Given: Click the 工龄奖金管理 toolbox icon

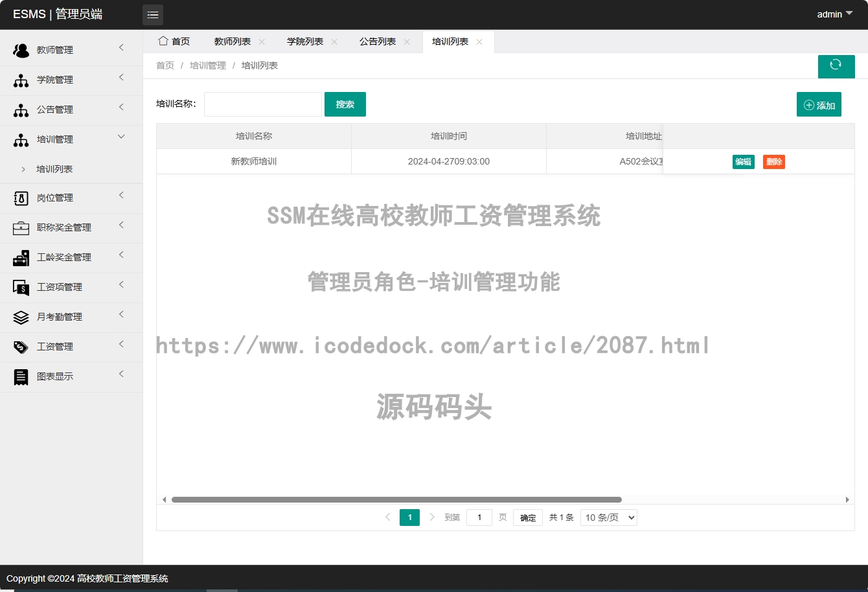Looking at the screenshot, I should tap(21, 258).
